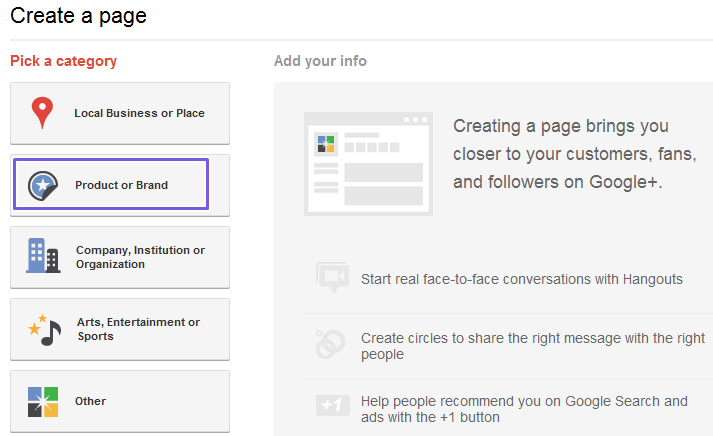Select the Local Business or Place label
Viewport: 713px width, 436px height.
139,113
